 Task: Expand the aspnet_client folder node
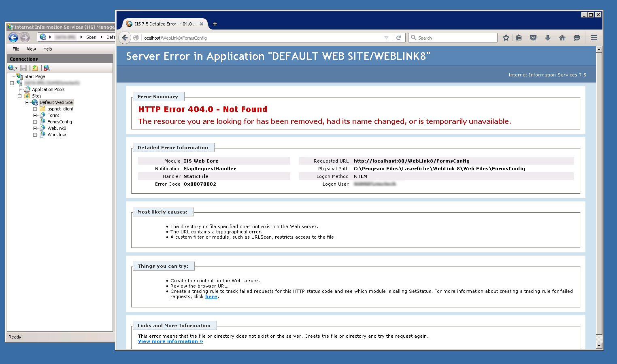[35, 109]
